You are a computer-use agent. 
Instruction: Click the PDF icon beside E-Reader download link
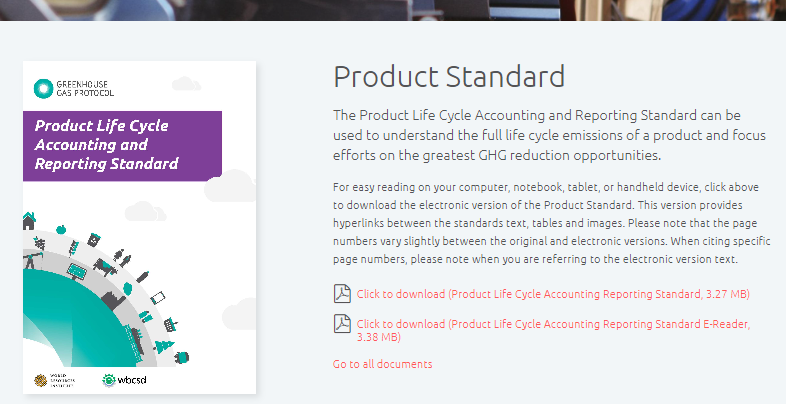click(341, 324)
